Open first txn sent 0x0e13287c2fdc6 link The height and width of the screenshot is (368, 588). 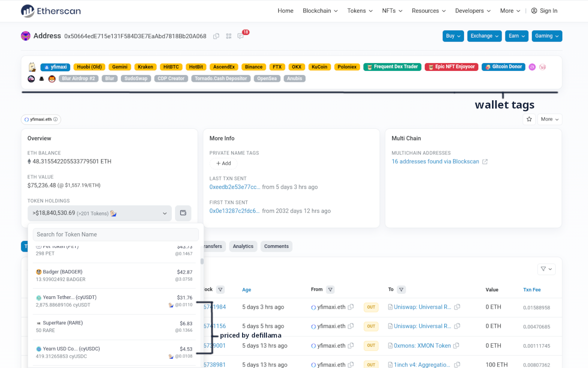(x=234, y=211)
